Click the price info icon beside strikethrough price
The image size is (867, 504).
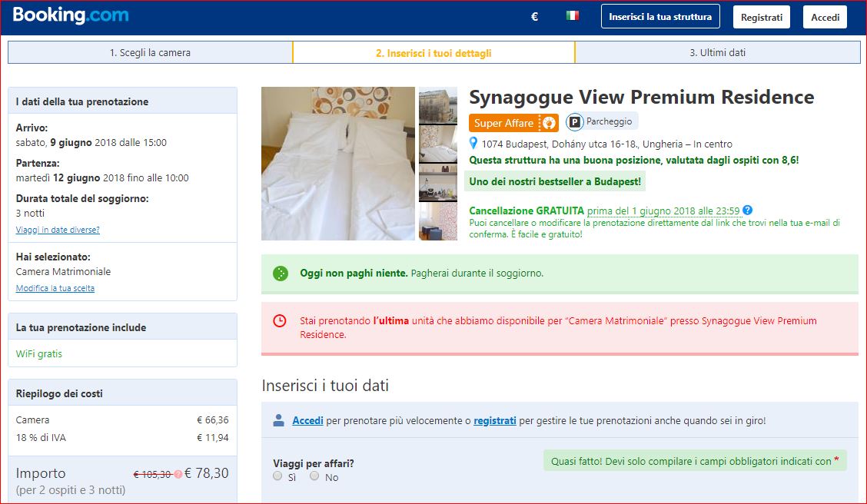point(178,474)
